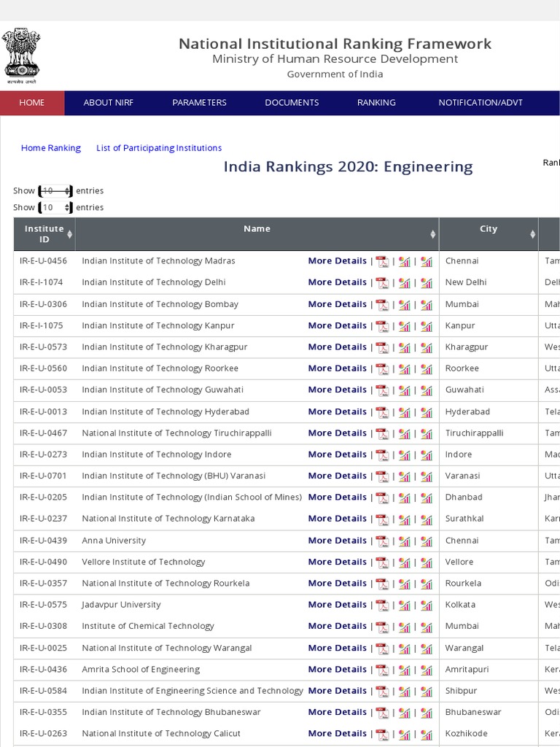The width and height of the screenshot is (560, 747).
Task: Click first chart icon for IIT Delhi
Action: [404, 283]
